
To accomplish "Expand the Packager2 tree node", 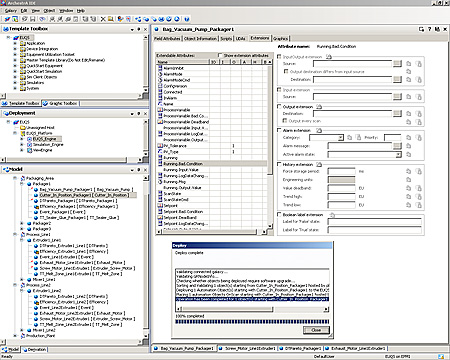I will pos(22,223).
